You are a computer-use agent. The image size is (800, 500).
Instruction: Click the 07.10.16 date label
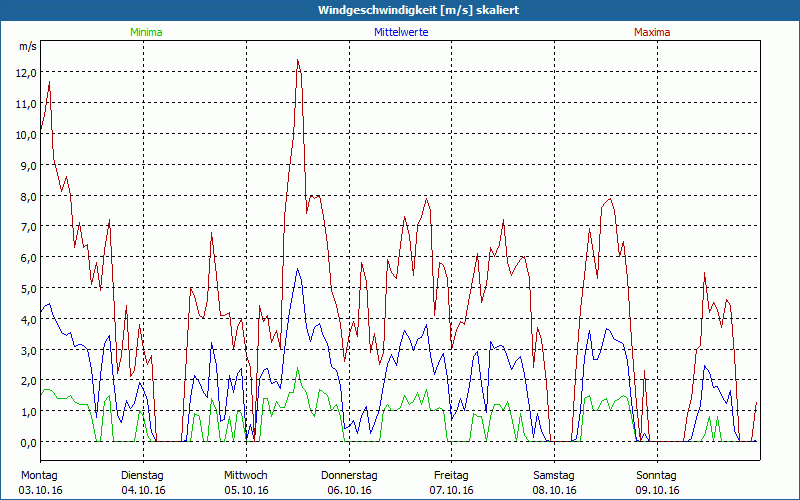coord(452,490)
